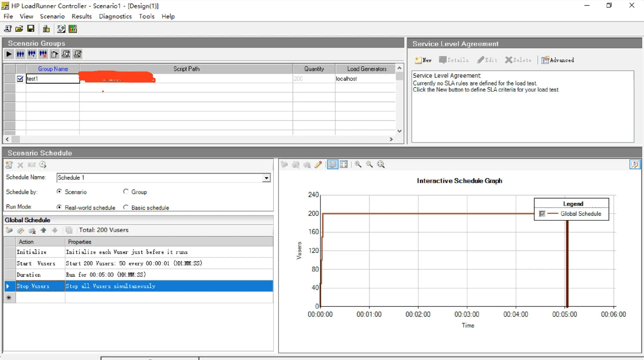Click the Add Group vusers icon

pyautogui.click(x=32, y=54)
